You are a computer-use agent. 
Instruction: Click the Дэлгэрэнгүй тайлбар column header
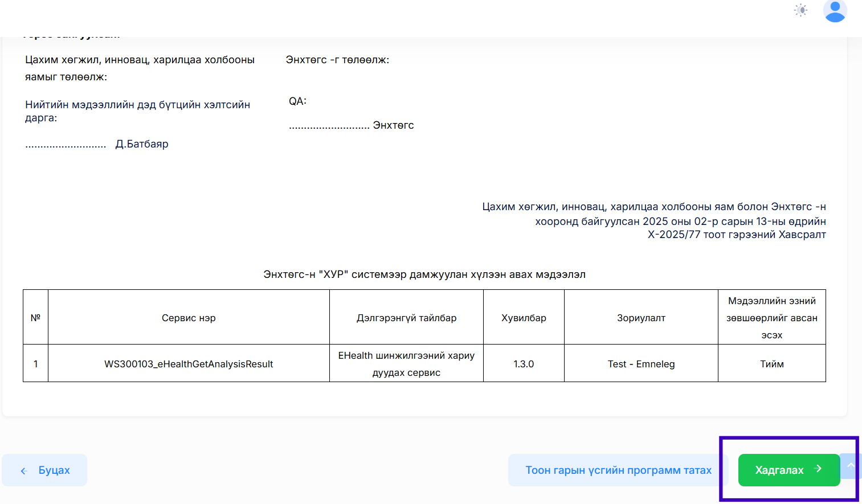(x=406, y=318)
